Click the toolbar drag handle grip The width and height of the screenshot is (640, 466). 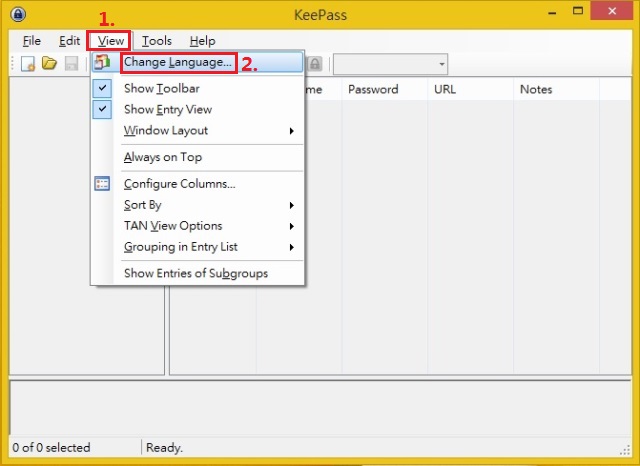pos(13,64)
